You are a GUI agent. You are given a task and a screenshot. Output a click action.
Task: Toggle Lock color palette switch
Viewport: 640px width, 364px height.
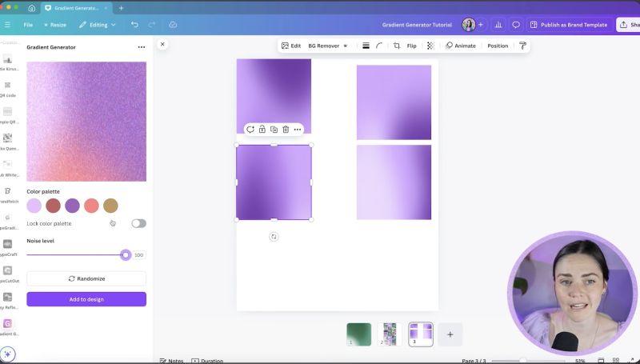tap(138, 223)
